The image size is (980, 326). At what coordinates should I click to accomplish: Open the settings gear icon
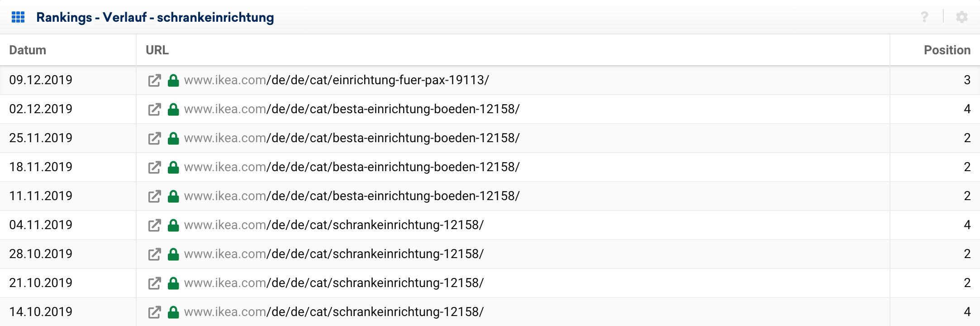click(x=961, y=17)
